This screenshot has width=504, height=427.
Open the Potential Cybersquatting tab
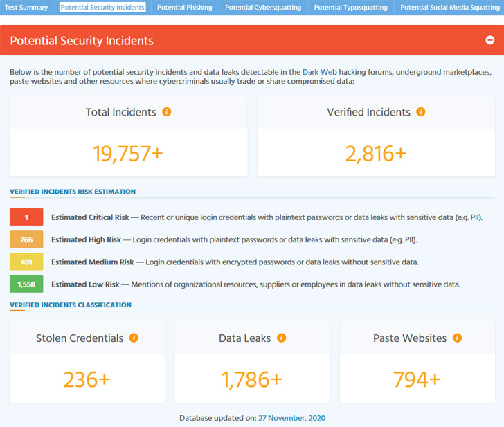click(263, 8)
